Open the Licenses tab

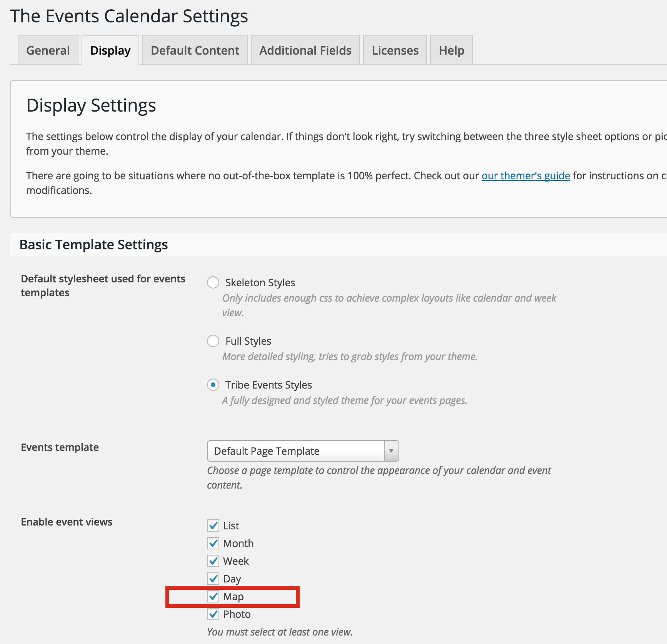[x=395, y=50]
